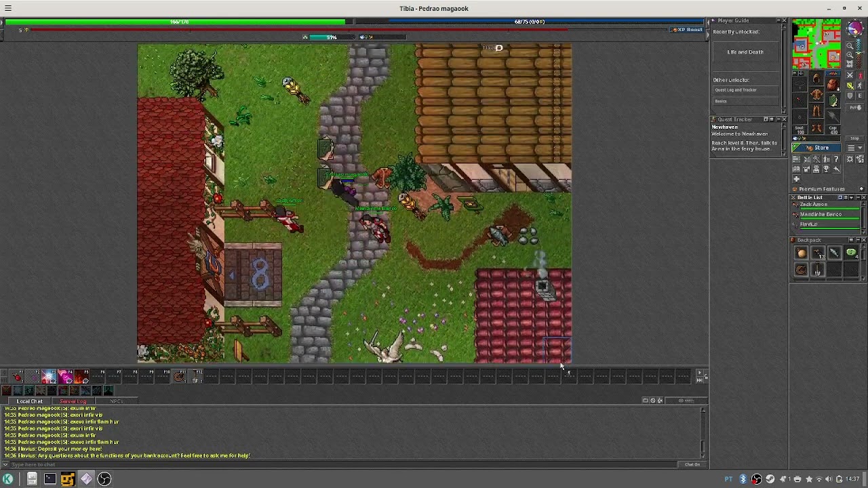This screenshot has width=868, height=488.
Task: Toggle stand while fighting mode
Action: tap(860, 75)
